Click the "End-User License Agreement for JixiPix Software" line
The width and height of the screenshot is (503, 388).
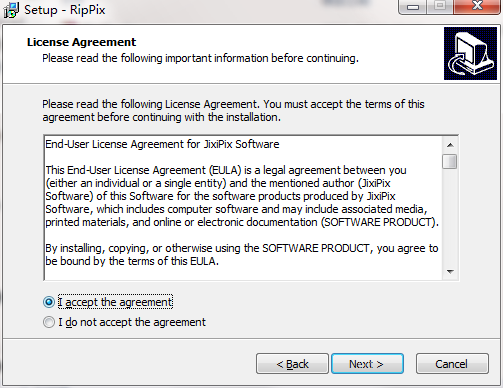pyautogui.click(x=162, y=144)
